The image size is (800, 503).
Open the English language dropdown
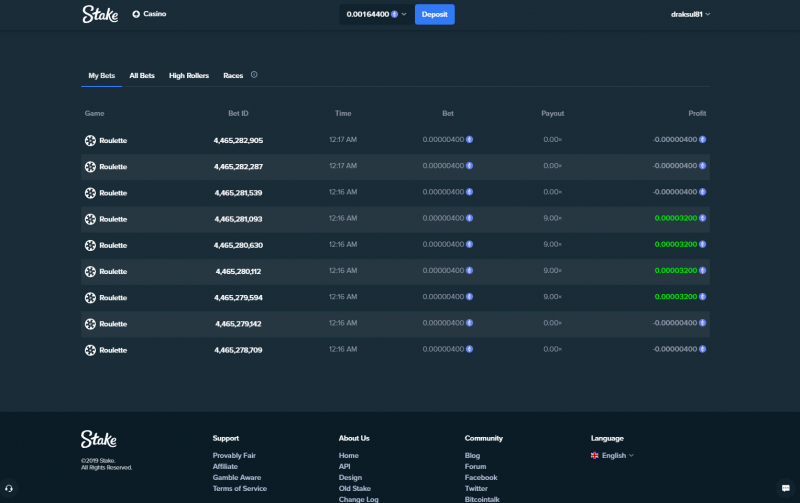point(612,456)
